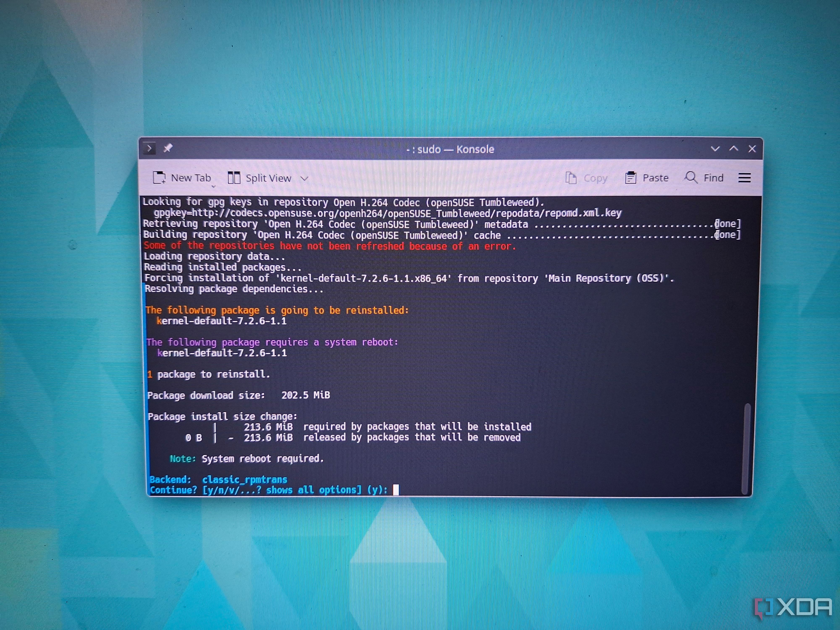
Task: Expand the New Tab dropdown arrow
Action: [213, 186]
